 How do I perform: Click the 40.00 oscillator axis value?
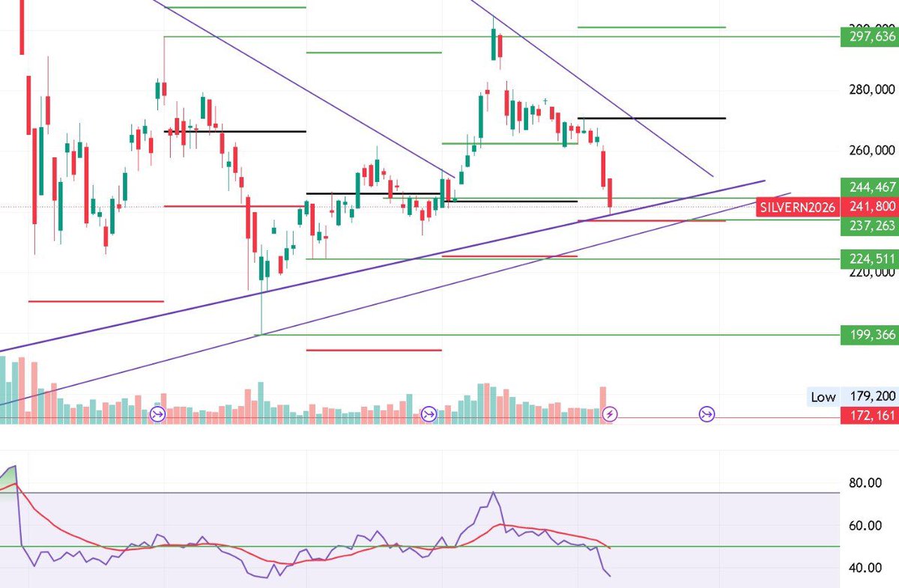864,568
